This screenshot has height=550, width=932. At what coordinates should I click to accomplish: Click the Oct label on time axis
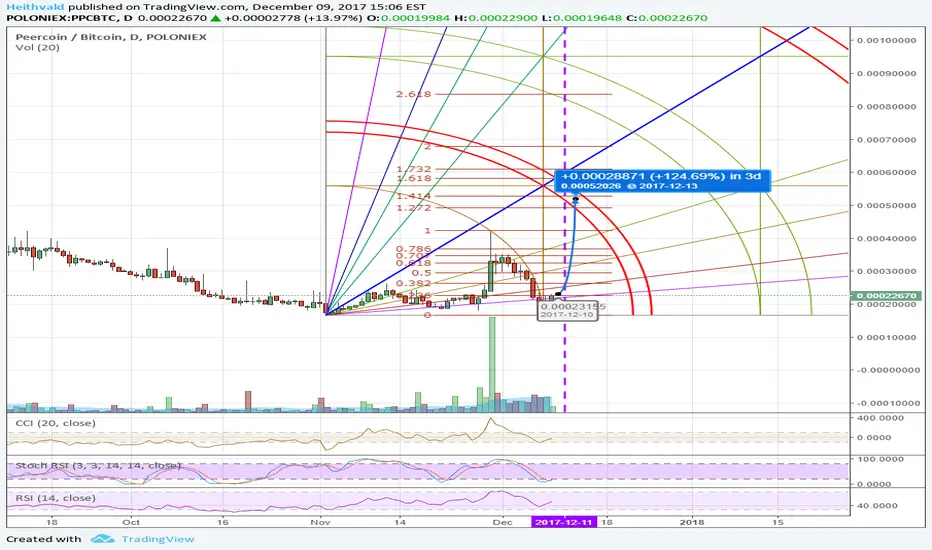131,522
